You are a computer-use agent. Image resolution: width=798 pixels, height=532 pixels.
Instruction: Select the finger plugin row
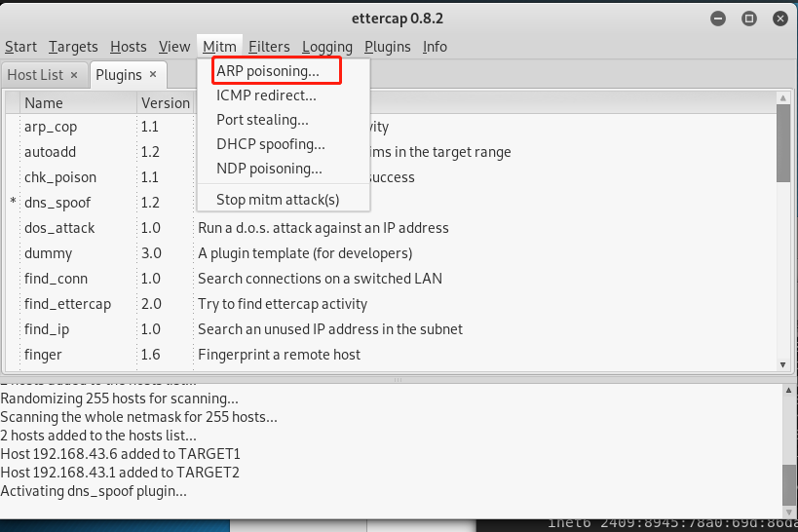pos(391,355)
